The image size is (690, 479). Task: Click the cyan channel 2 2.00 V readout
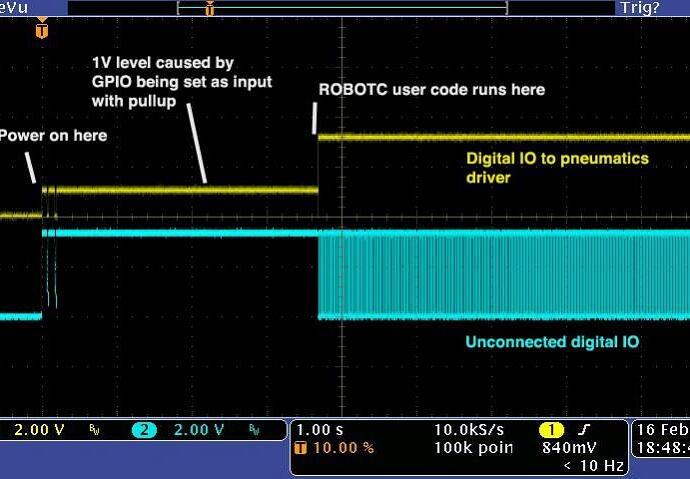click(199, 429)
